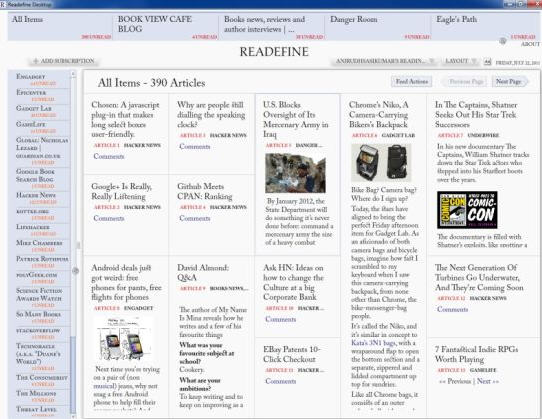Click Comments under Ask HN article

point(280,319)
